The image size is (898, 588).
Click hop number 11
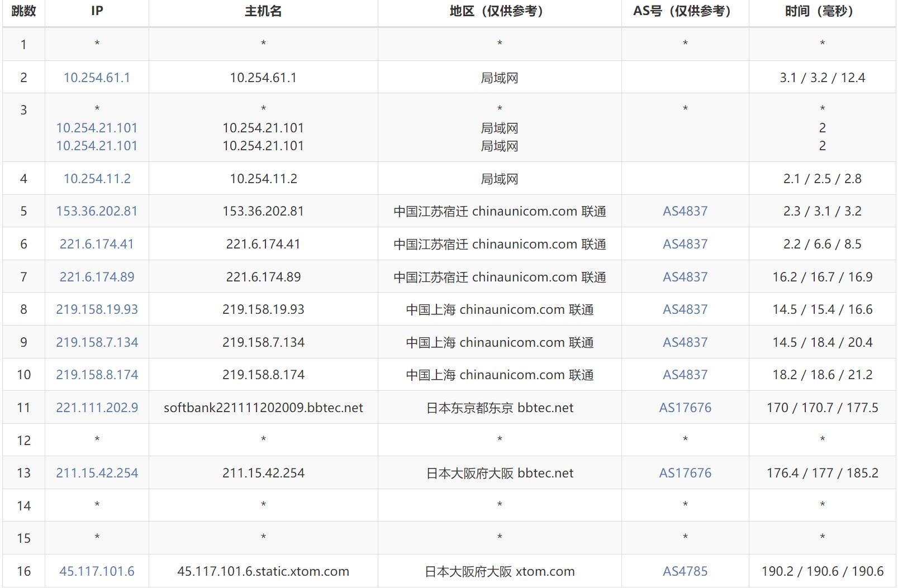point(23,408)
